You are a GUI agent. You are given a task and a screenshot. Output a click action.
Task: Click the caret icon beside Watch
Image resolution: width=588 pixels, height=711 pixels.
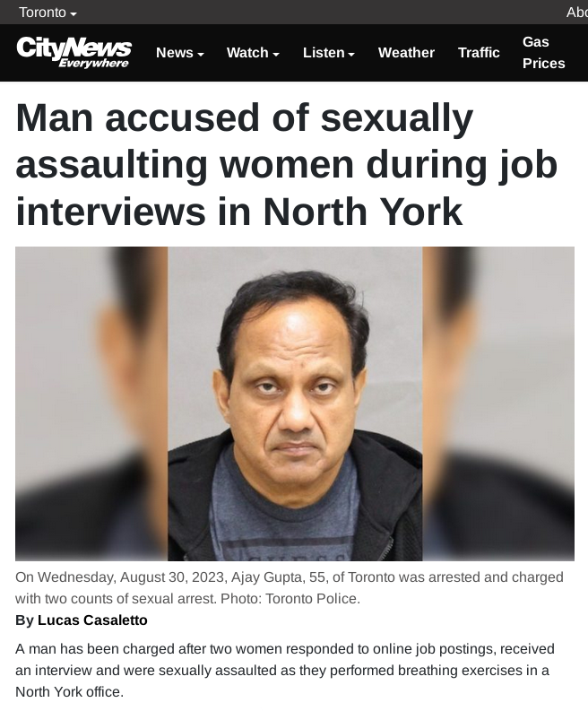click(276, 54)
